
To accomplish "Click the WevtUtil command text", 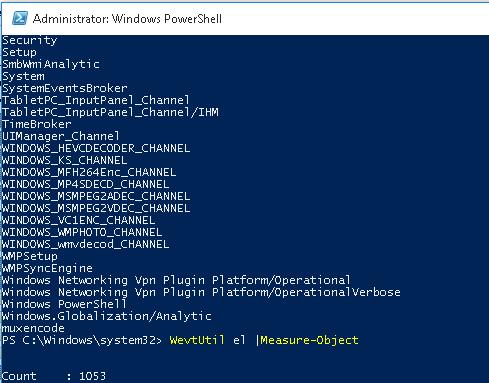I will pos(197,340).
